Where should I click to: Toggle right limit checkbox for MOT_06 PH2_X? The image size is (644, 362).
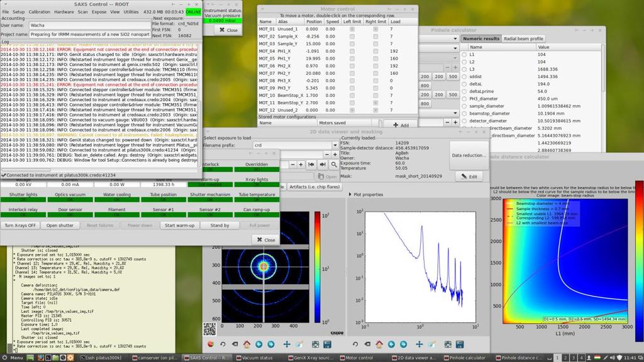375,66
